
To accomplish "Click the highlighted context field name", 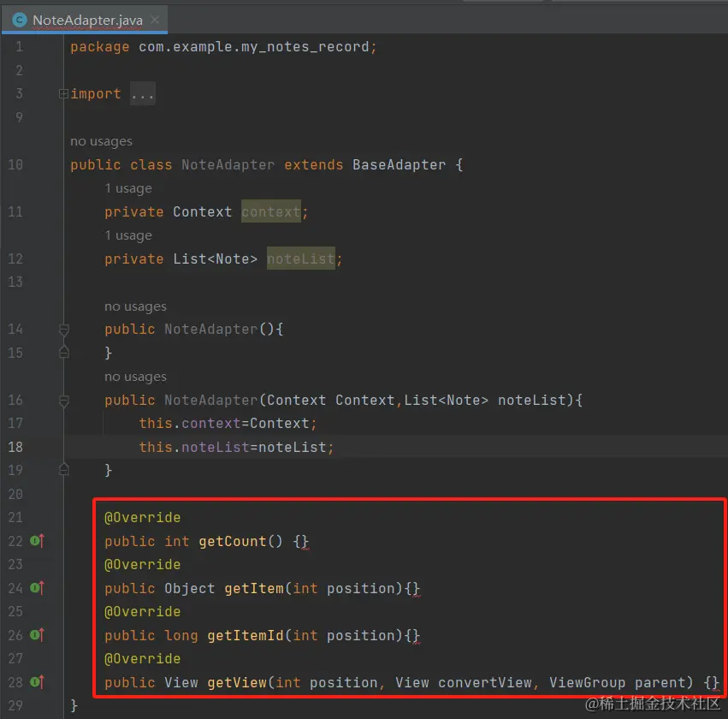I will pos(271,211).
